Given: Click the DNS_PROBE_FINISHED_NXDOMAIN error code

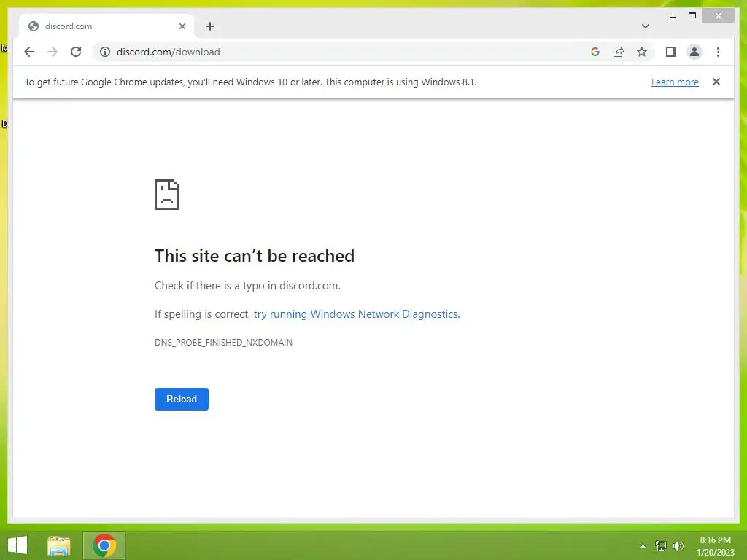Looking at the screenshot, I should tap(223, 343).
